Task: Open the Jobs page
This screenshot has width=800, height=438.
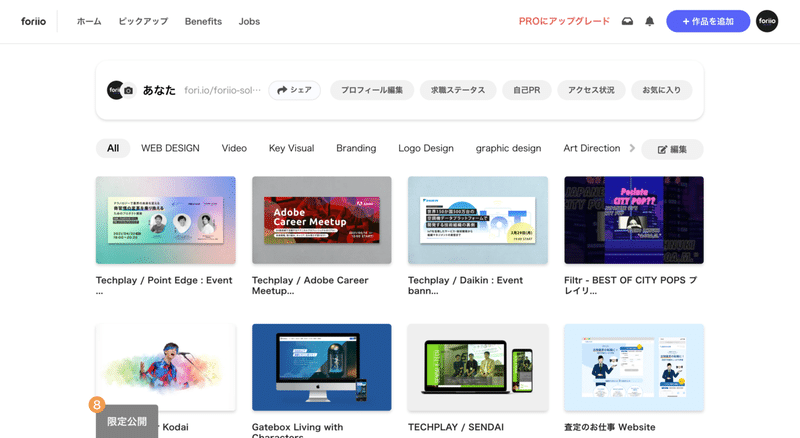Action: 249,21
